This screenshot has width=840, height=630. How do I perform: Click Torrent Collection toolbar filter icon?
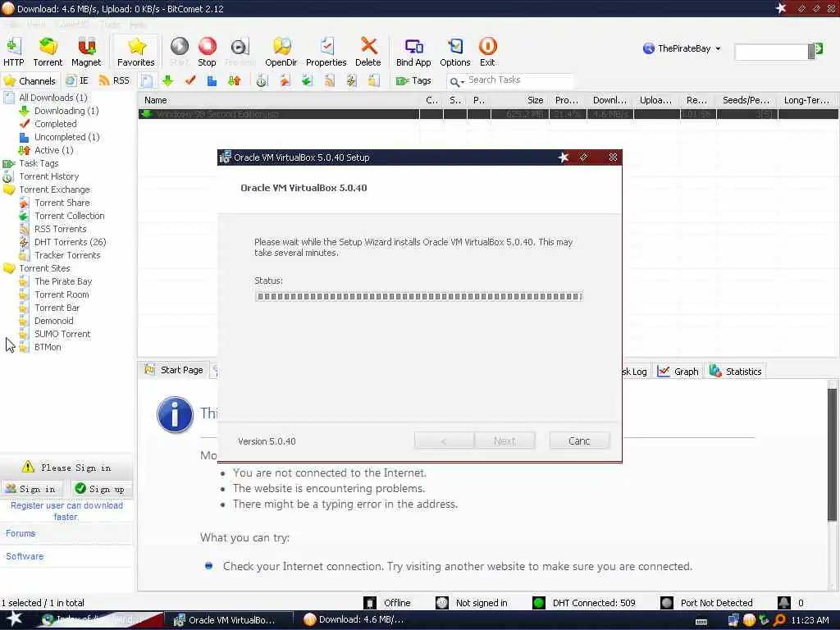[x=307, y=81]
